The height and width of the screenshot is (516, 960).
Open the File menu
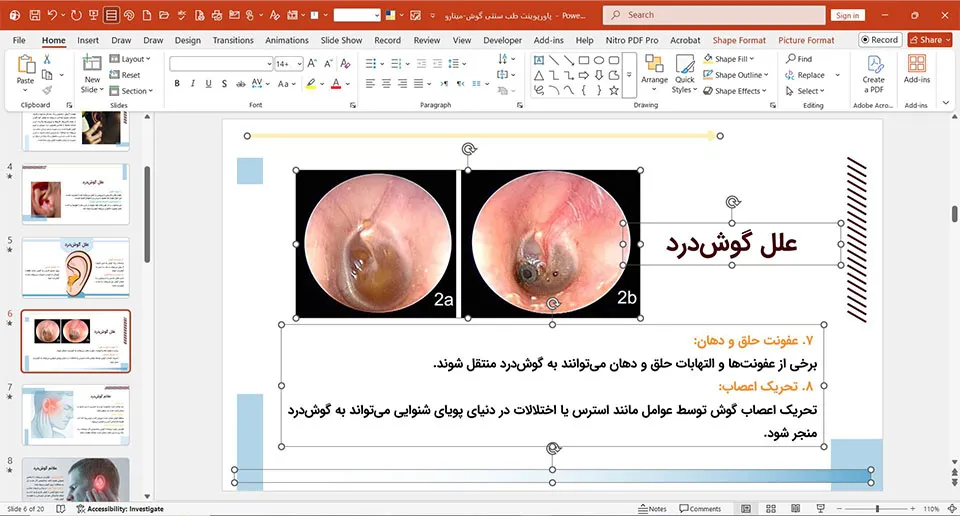coord(19,40)
